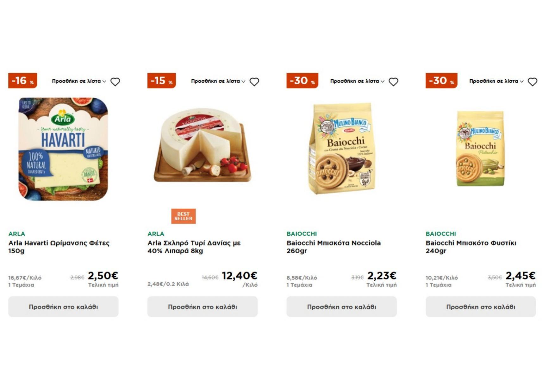
Task: Add Baiocchi Nocciola 260gr to cart
Action: coord(341,307)
